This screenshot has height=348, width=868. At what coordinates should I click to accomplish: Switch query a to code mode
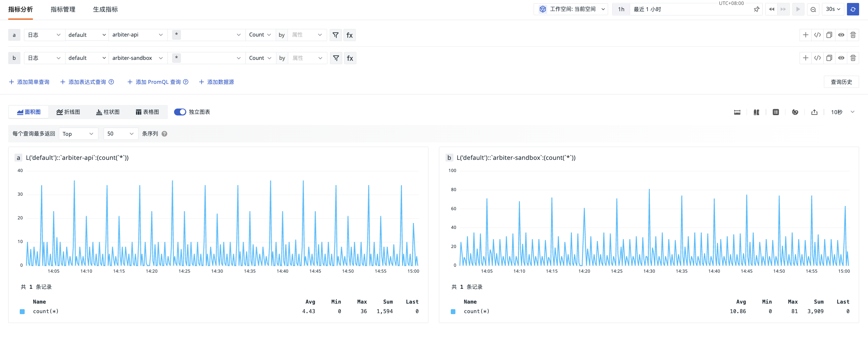coord(817,35)
